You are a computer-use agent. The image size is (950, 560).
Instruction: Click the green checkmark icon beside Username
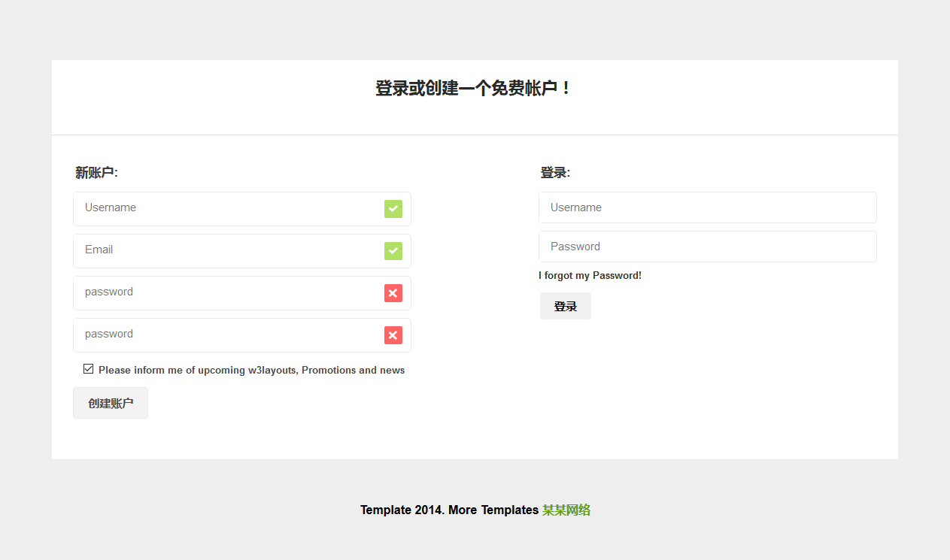[393, 209]
